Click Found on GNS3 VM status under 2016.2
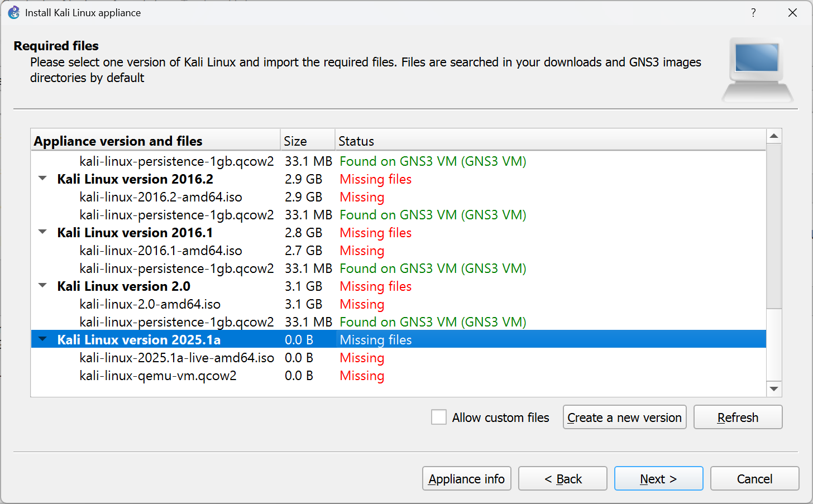Image resolution: width=813 pixels, height=504 pixels. tap(433, 214)
